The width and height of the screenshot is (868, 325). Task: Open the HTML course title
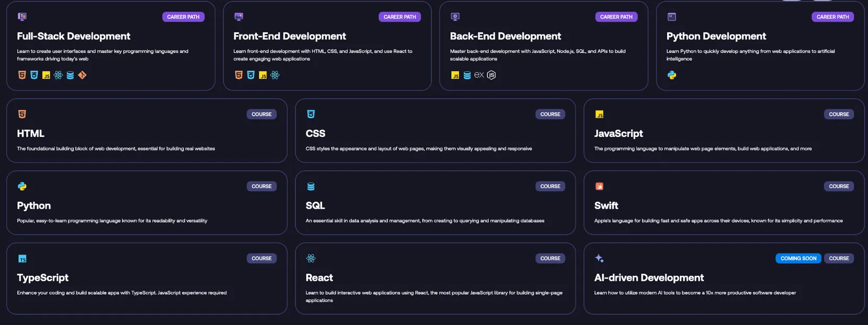[30, 133]
